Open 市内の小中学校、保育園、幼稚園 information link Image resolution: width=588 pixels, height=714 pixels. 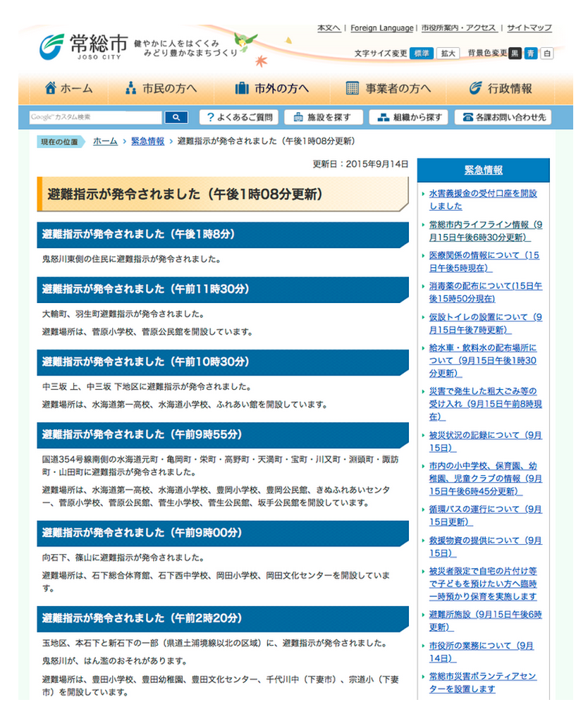click(486, 479)
